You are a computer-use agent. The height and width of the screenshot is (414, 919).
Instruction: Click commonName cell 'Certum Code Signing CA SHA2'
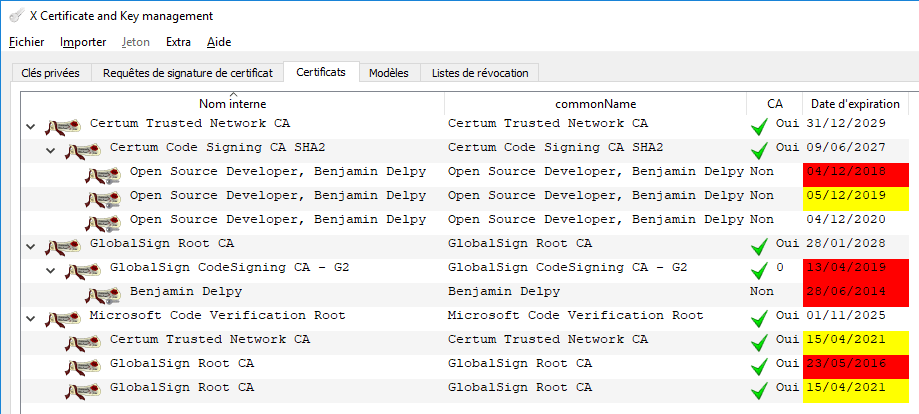click(x=556, y=147)
